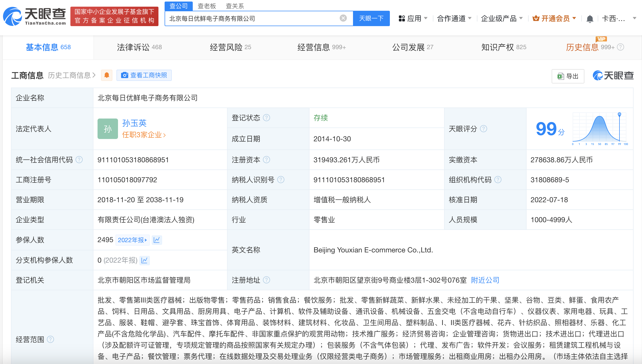Click English name Beijing Youxian E-commerce
Screen dimensions: 642x364
click(373, 250)
